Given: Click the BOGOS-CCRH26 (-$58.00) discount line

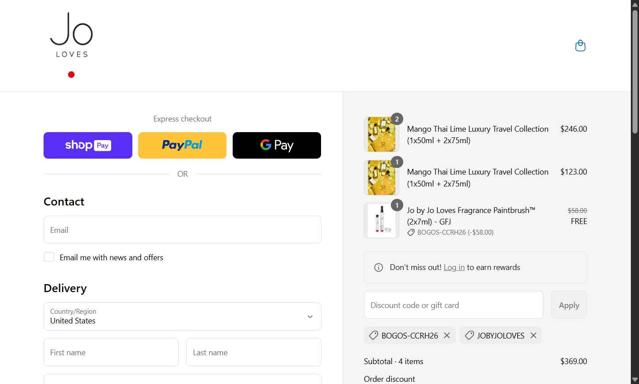Looking at the screenshot, I should 450,232.
